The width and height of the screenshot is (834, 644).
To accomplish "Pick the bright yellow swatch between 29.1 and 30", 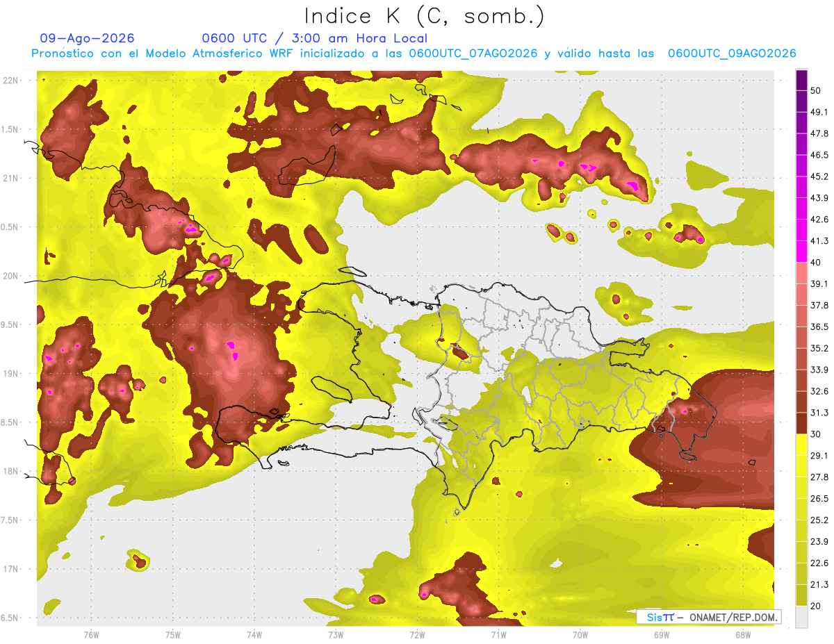I will pyautogui.click(x=801, y=445).
